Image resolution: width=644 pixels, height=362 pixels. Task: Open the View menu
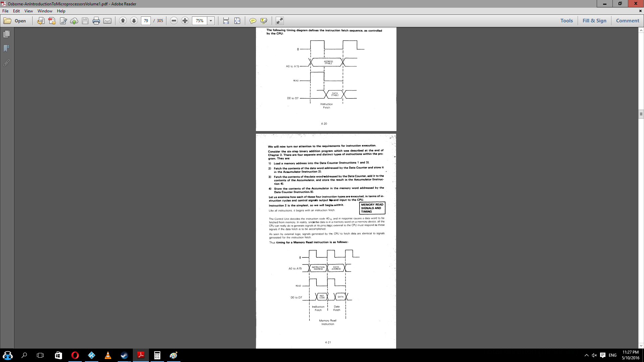[29, 11]
